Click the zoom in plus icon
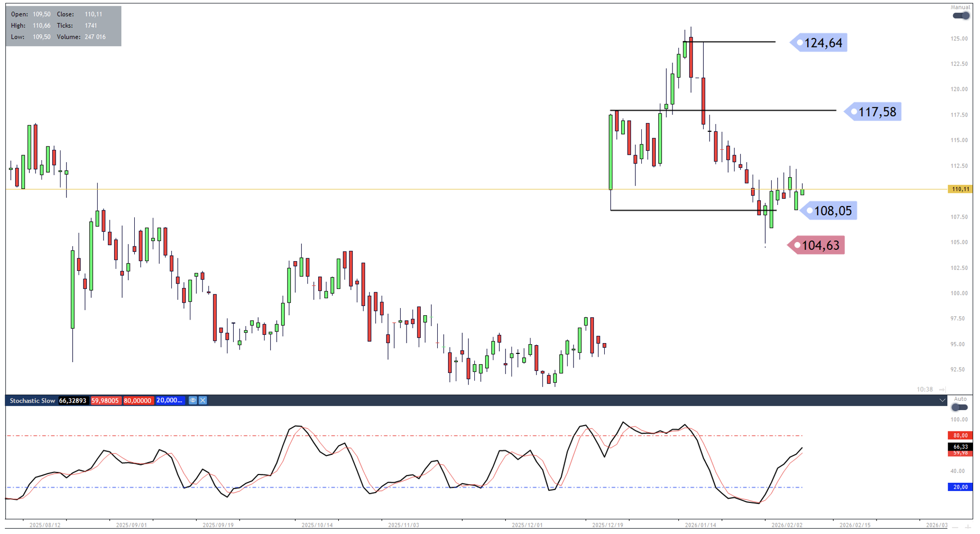 pos(968,527)
